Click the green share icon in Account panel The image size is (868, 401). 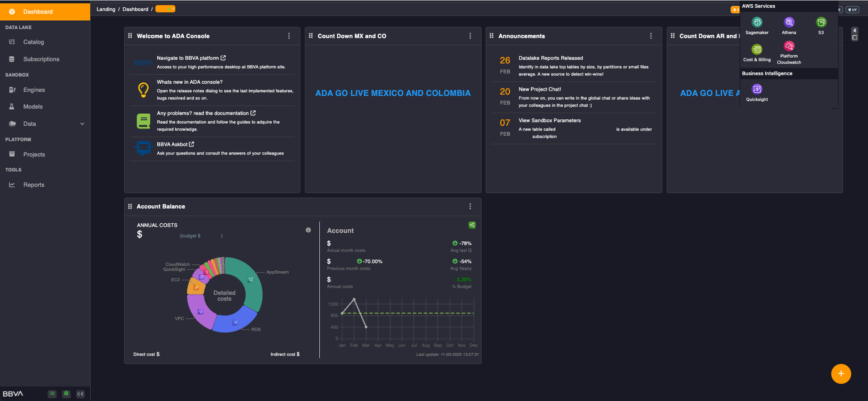tap(472, 225)
